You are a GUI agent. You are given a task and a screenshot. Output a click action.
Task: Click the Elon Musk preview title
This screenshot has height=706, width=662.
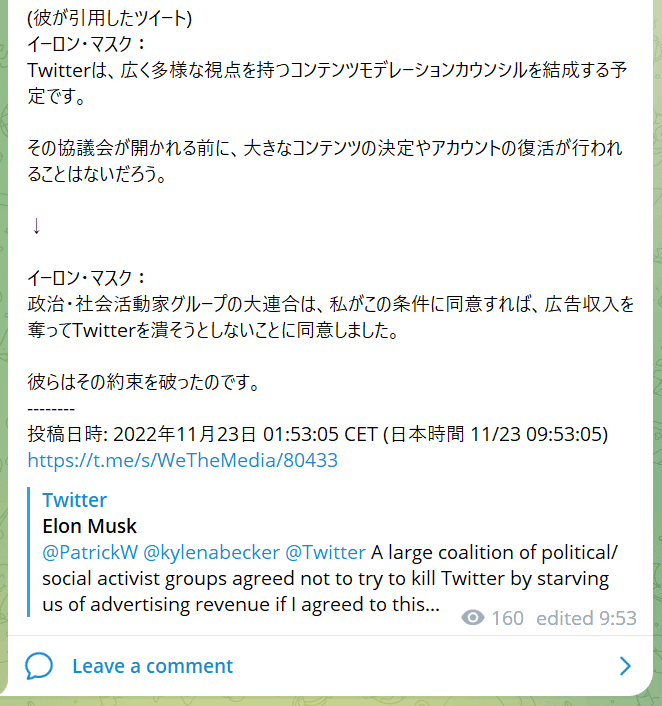(x=89, y=526)
